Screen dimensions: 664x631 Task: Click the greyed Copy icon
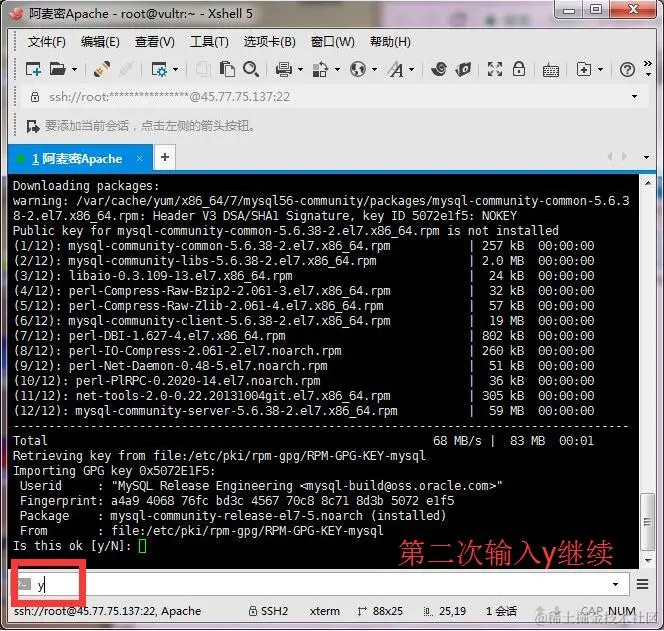[x=203, y=69]
